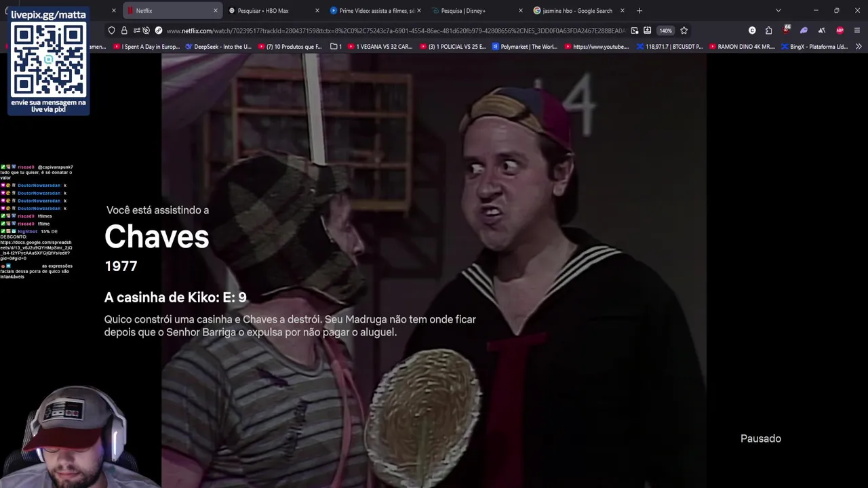Close the HBO Max tab
The height and width of the screenshot is (488, 868).
pyautogui.click(x=317, y=11)
